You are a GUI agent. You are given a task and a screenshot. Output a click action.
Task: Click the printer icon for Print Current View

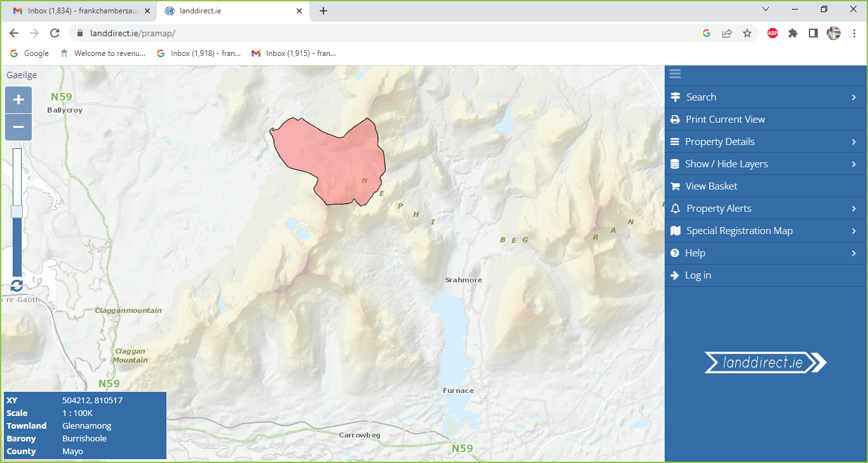click(675, 120)
